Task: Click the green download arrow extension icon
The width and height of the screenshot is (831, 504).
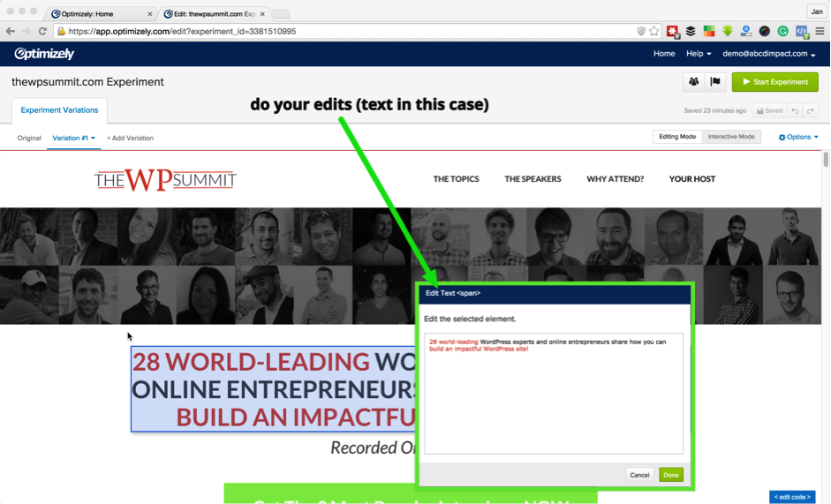Action: coord(728,31)
